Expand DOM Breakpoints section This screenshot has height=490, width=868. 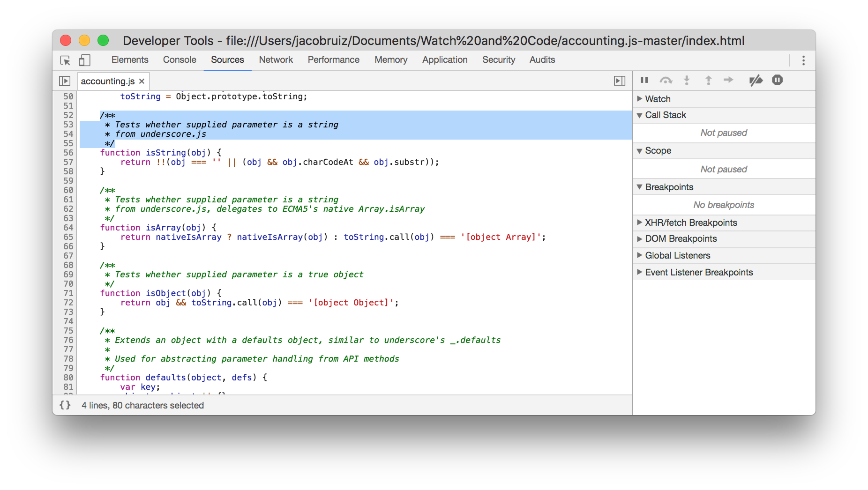[x=724, y=239]
